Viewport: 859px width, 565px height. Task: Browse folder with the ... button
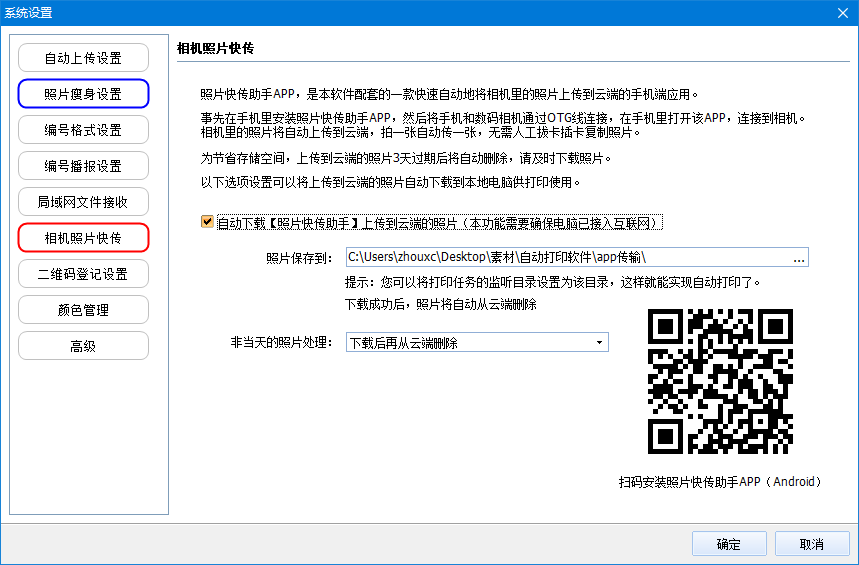799,258
